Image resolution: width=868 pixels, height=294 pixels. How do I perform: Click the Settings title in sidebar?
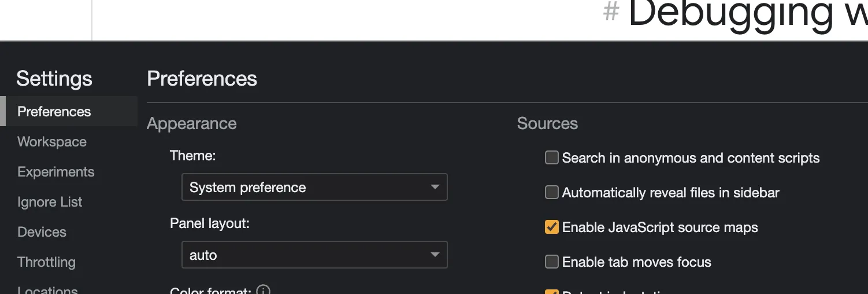[54, 79]
